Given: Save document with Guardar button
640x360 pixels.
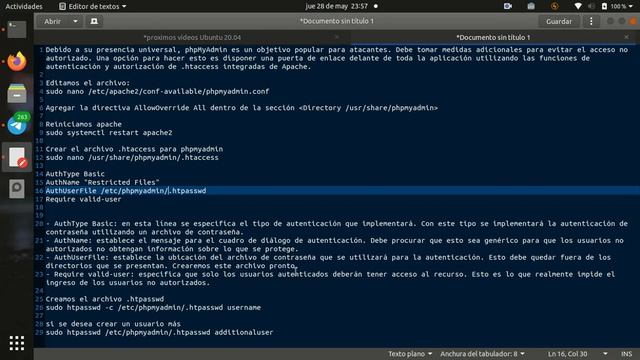Looking at the screenshot, I should click(x=559, y=21).
